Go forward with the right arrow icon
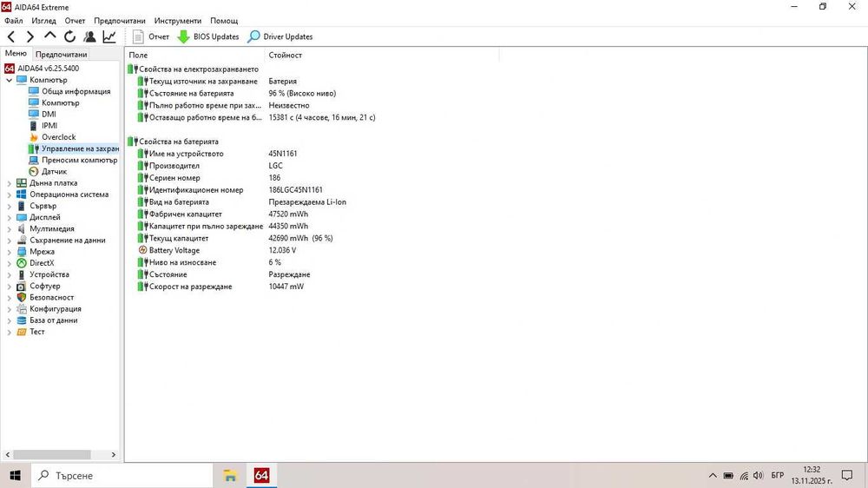The width and height of the screenshot is (868, 488). pyautogui.click(x=30, y=36)
